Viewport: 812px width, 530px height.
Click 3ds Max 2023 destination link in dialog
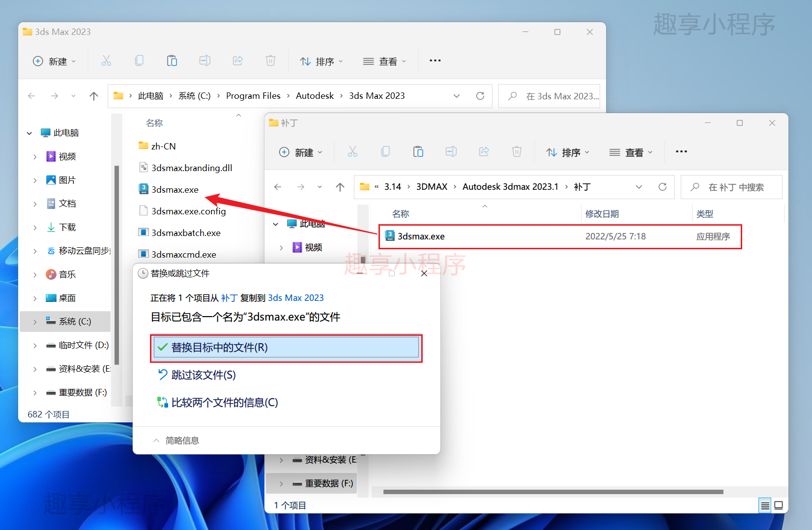296,298
